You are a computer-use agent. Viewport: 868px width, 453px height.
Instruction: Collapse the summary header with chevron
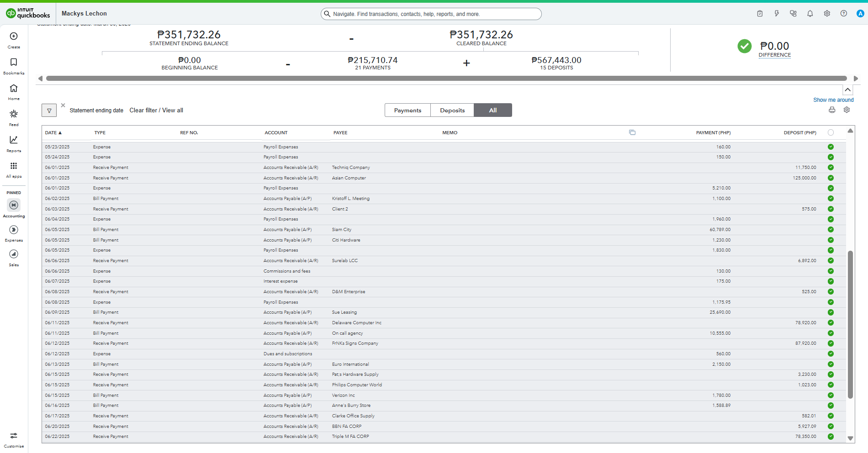coord(847,90)
